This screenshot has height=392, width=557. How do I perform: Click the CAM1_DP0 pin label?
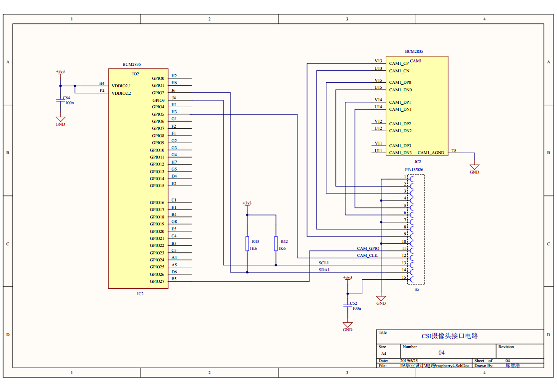tap(400, 82)
